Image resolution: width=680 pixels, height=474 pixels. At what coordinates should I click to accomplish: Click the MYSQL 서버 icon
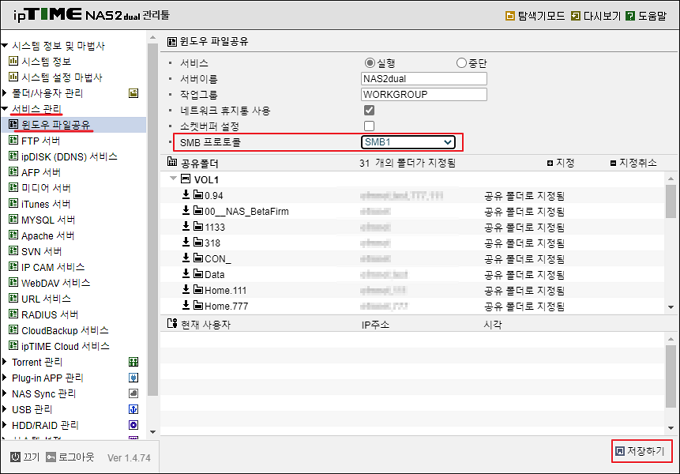point(13,219)
